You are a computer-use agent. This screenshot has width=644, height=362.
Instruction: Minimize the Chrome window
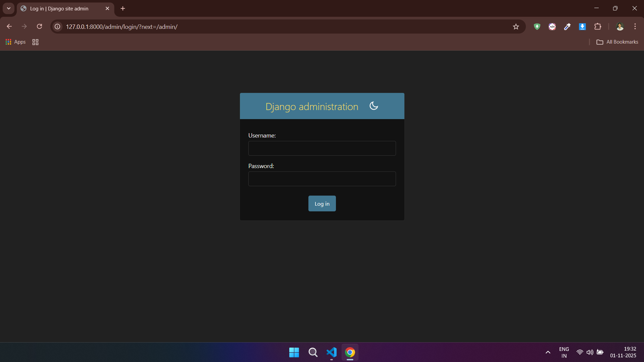(x=596, y=8)
